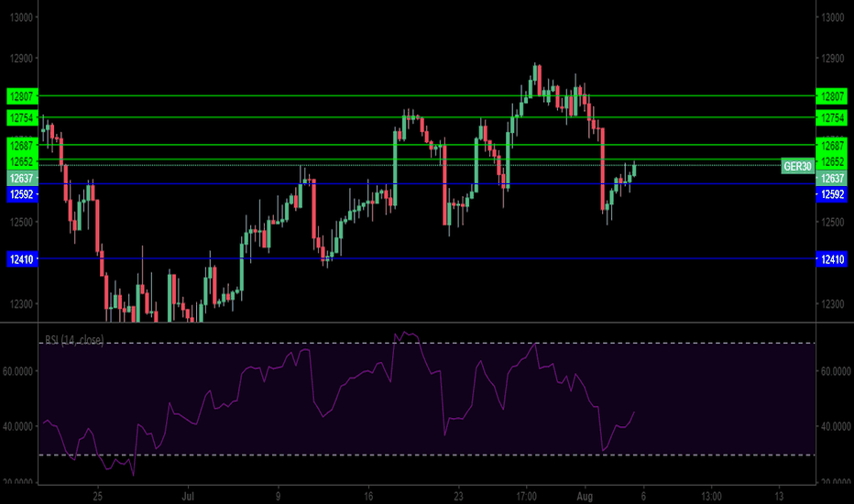Click the 12500 tick on right price scale

tap(832, 222)
